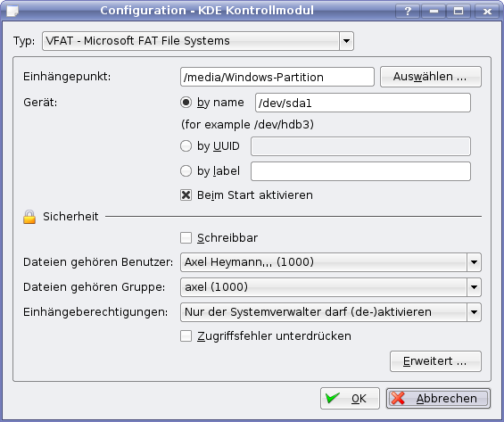
Task: Select the 'by label' radio option
Action: point(186,171)
